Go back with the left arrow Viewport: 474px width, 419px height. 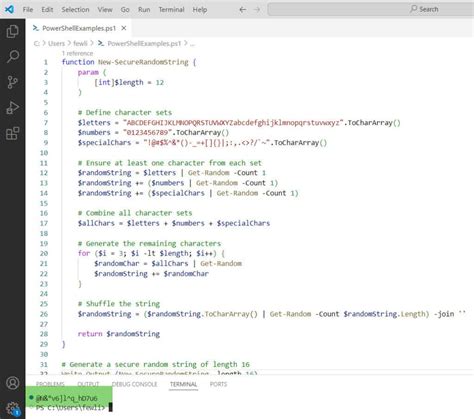pos(243,10)
